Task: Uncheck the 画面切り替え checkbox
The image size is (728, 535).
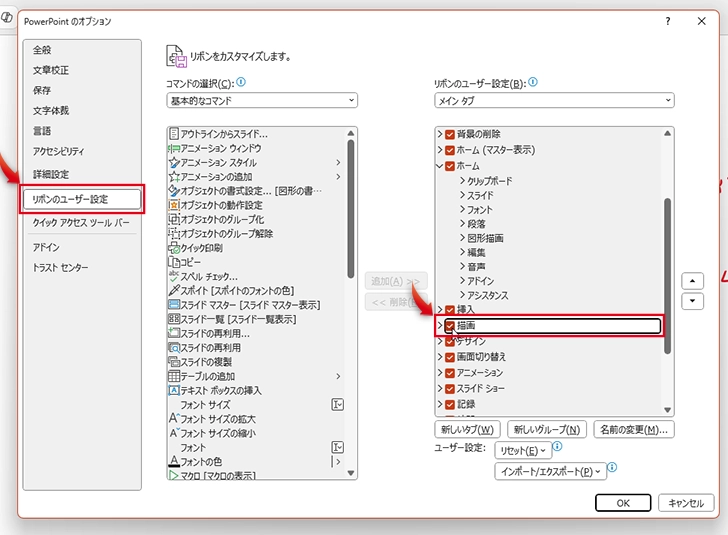Action: pos(449,357)
